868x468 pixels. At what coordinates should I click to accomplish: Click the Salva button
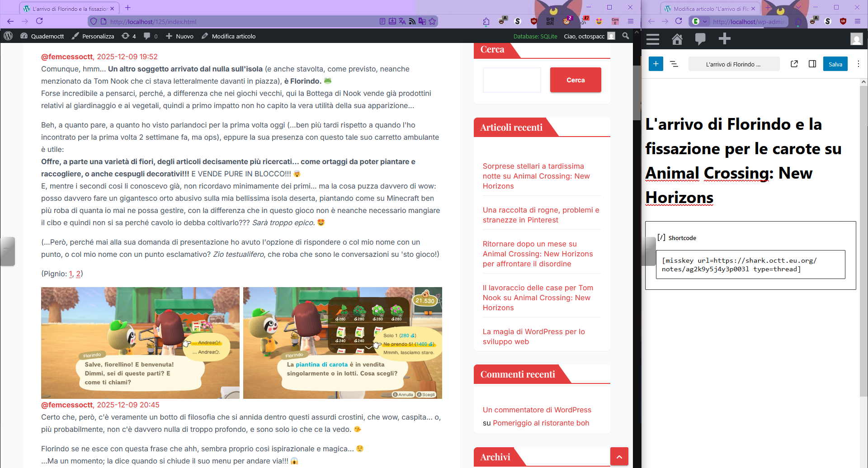[x=835, y=64]
